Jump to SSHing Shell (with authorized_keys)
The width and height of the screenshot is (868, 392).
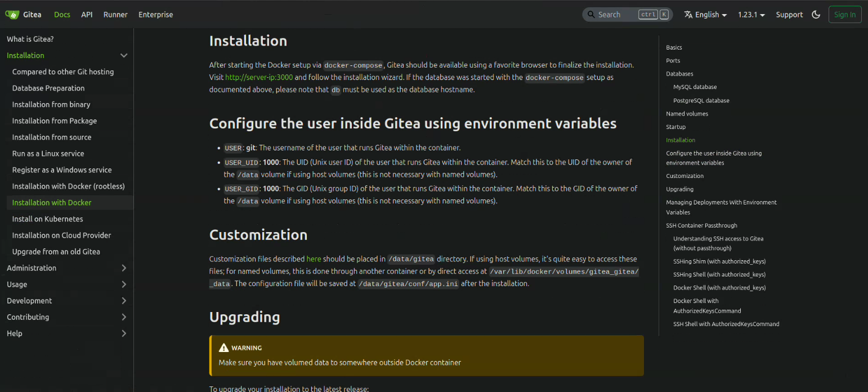tap(719, 274)
